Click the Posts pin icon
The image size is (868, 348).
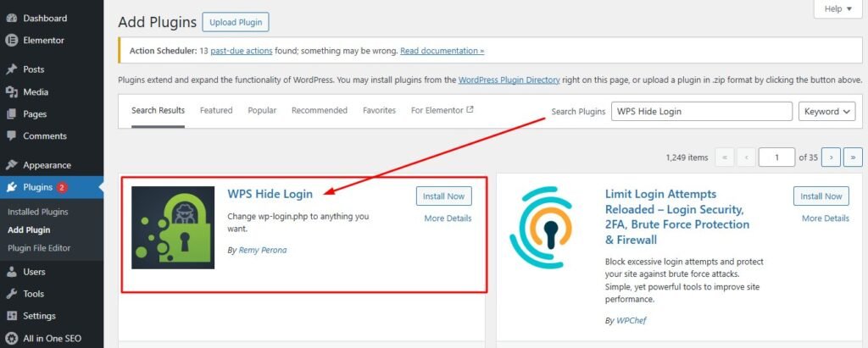point(11,69)
